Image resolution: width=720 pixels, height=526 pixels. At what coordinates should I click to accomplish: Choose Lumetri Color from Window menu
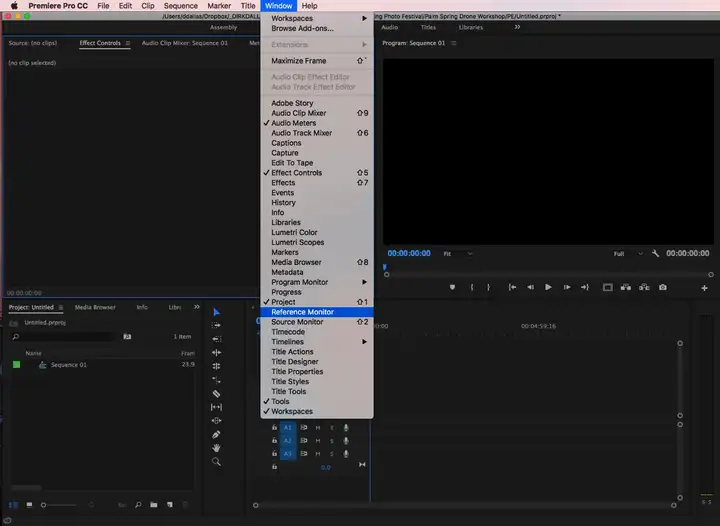[317, 233]
